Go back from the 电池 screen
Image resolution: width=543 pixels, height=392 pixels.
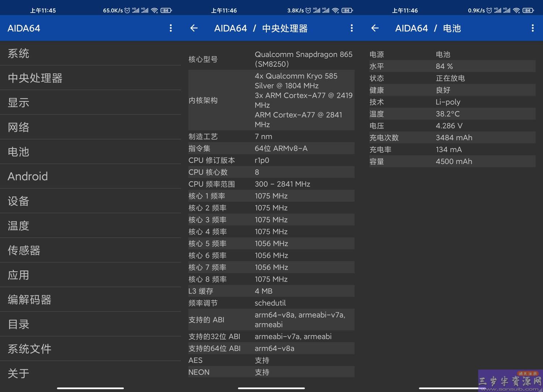pyautogui.click(x=375, y=28)
